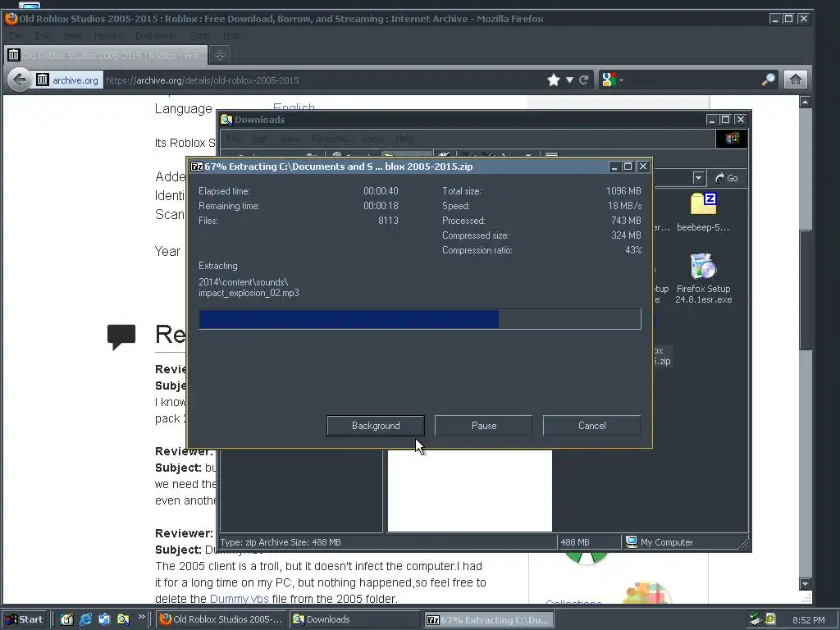Viewport: 840px width, 630px height.
Task: Pause the extraction
Action: point(484,426)
